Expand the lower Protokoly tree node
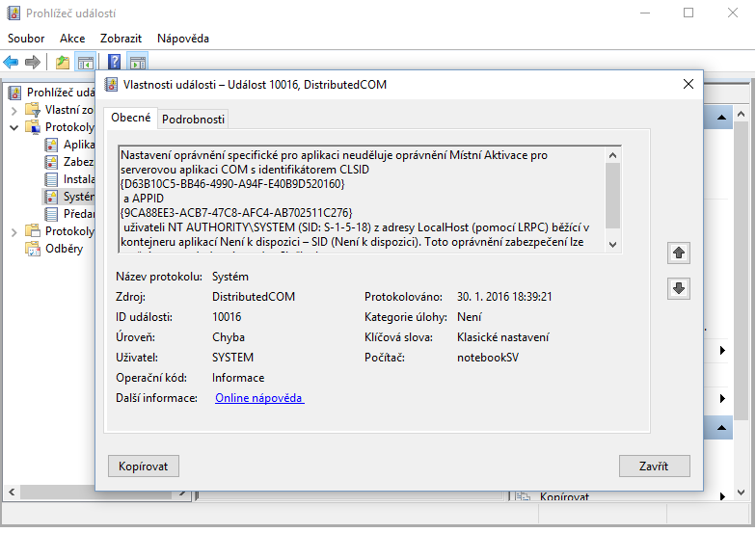This screenshot has width=756, height=533. coord(13,231)
